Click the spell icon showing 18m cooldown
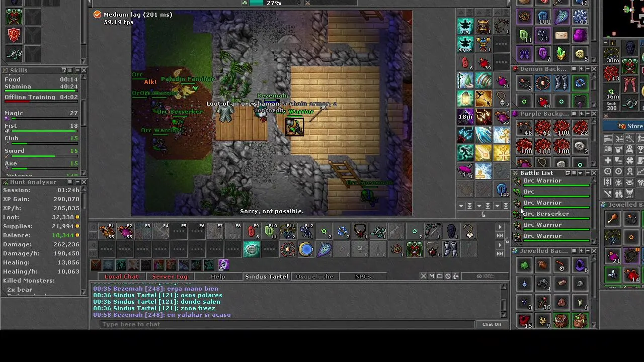This screenshot has height=362, width=644. (x=465, y=116)
